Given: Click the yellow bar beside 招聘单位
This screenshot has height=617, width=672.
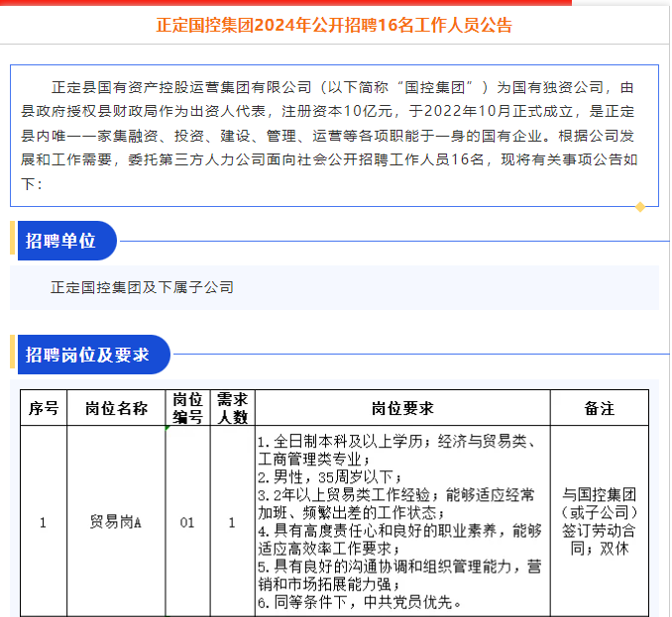Looking at the screenshot, I should point(13,241).
